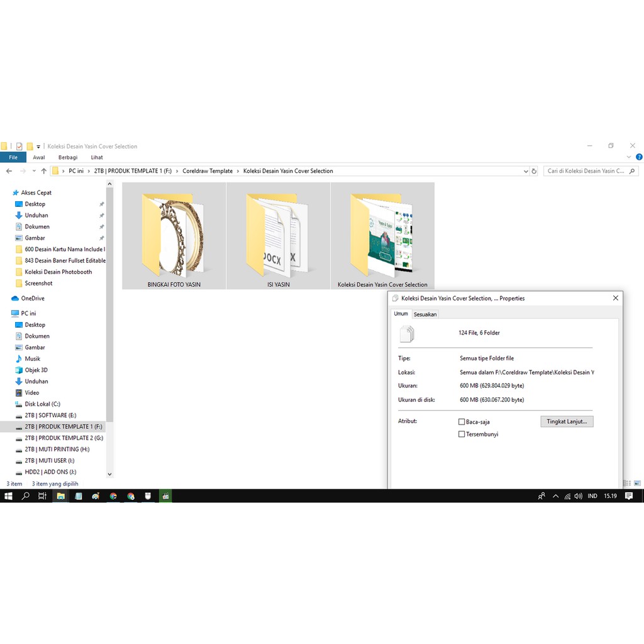Open the address bar history dropdown
This screenshot has height=644, width=644.
click(x=526, y=171)
